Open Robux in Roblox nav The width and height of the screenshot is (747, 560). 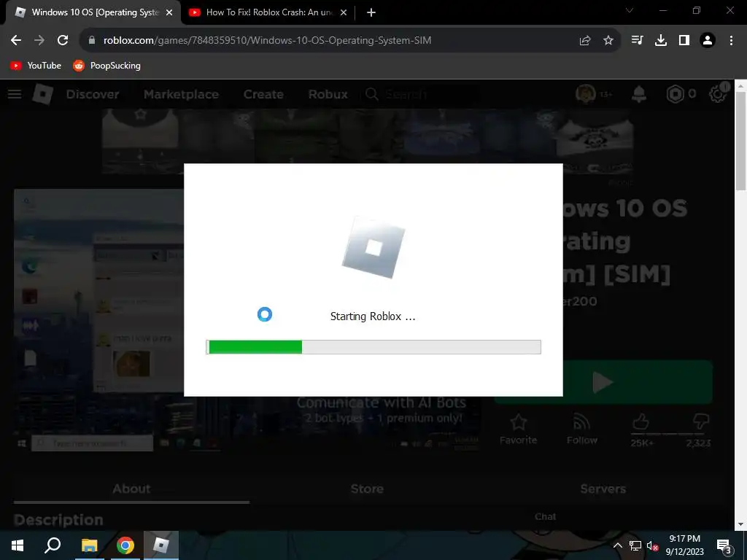328,94
